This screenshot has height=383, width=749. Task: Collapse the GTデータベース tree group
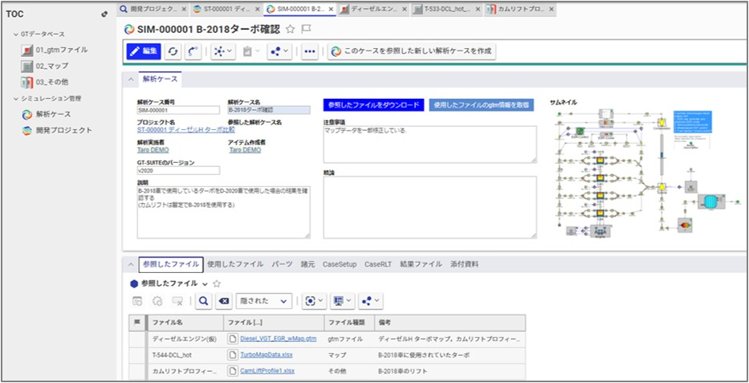tap(16, 34)
